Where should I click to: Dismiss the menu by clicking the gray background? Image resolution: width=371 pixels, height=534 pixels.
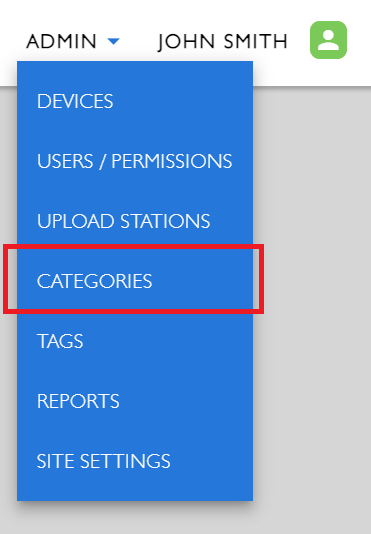(x=312, y=307)
